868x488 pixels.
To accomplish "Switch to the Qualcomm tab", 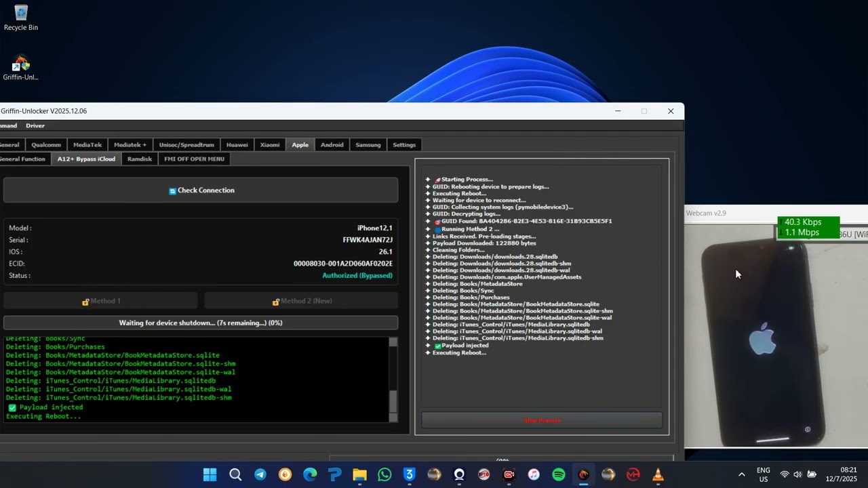I will pos(46,144).
